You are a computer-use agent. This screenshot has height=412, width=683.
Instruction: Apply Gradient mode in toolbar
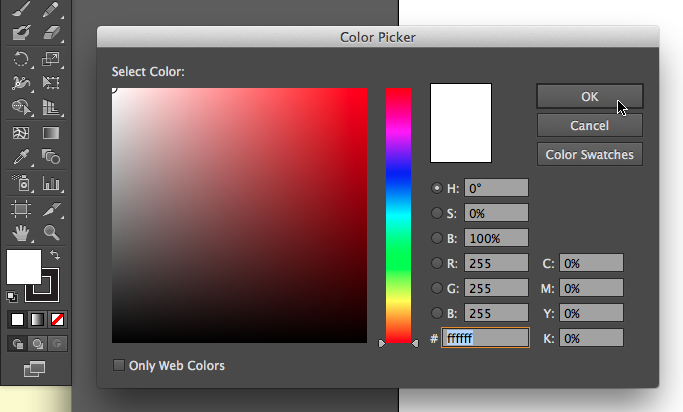click(x=37, y=320)
